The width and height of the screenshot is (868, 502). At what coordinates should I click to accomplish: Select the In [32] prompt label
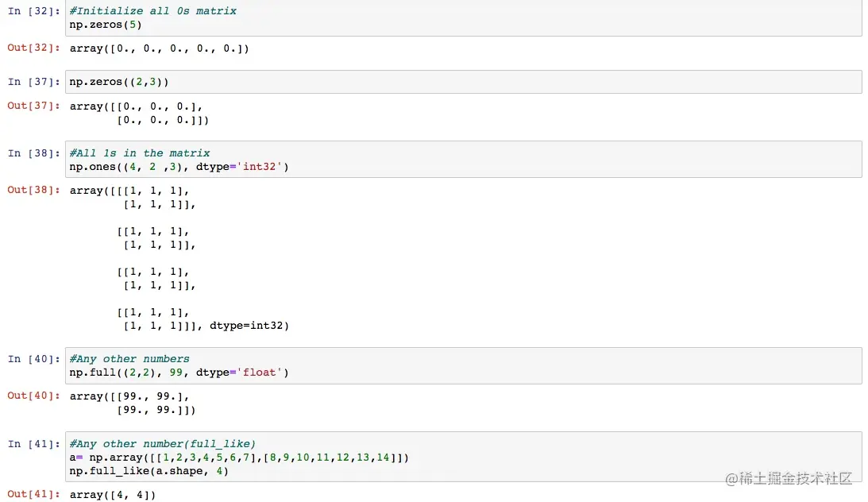point(33,11)
